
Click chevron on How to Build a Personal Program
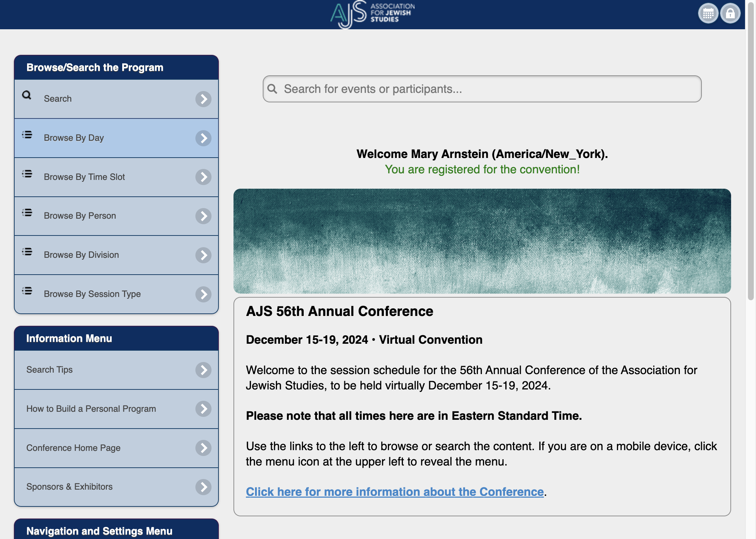(x=203, y=409)
